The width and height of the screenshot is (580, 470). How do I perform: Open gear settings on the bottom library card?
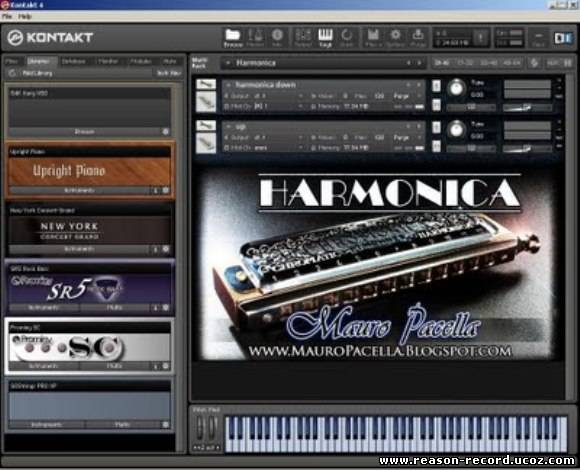166,425
